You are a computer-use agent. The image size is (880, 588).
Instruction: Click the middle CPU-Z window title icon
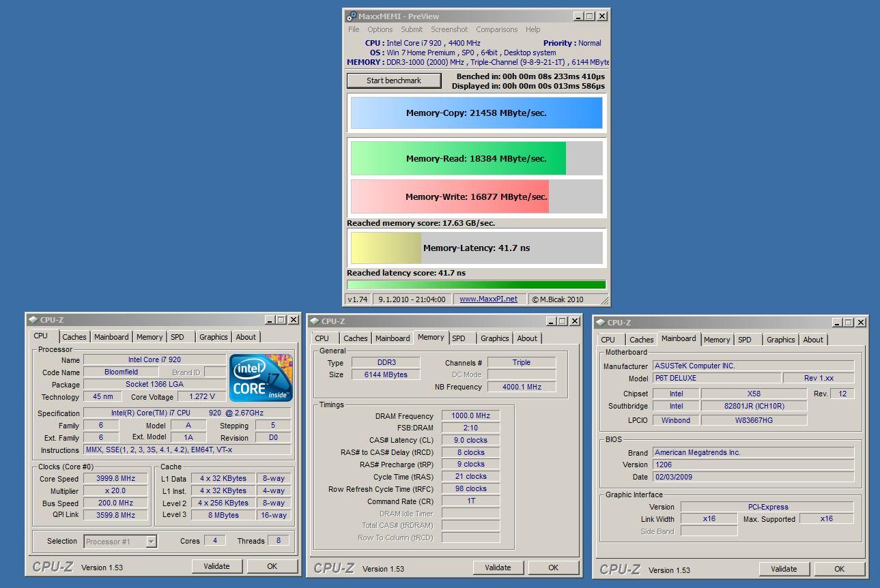click(x=315, y=321)
